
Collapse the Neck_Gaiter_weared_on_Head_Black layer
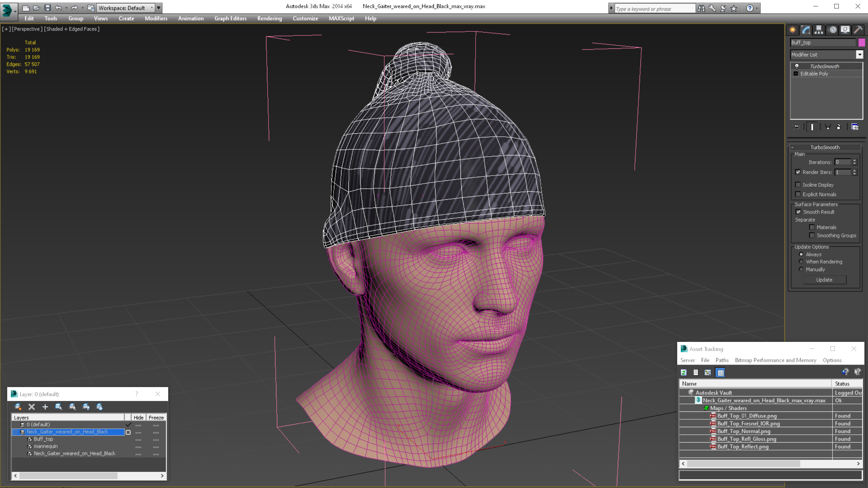point(15,432)
